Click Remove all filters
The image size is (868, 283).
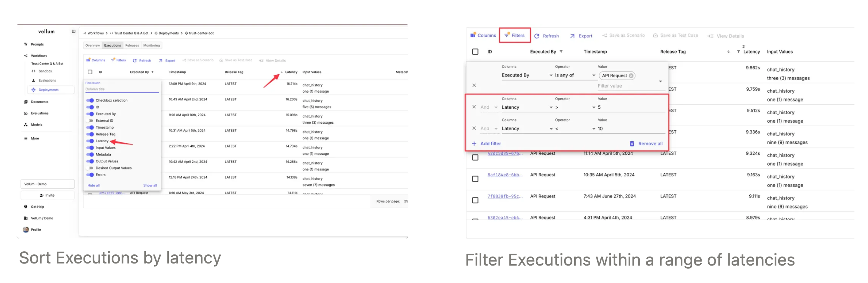(x=646, y=144)
